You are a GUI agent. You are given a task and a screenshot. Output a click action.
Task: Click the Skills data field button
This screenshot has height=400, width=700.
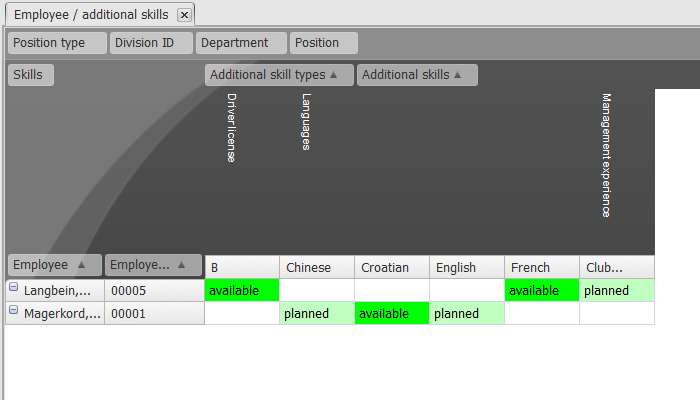point(30,75)
